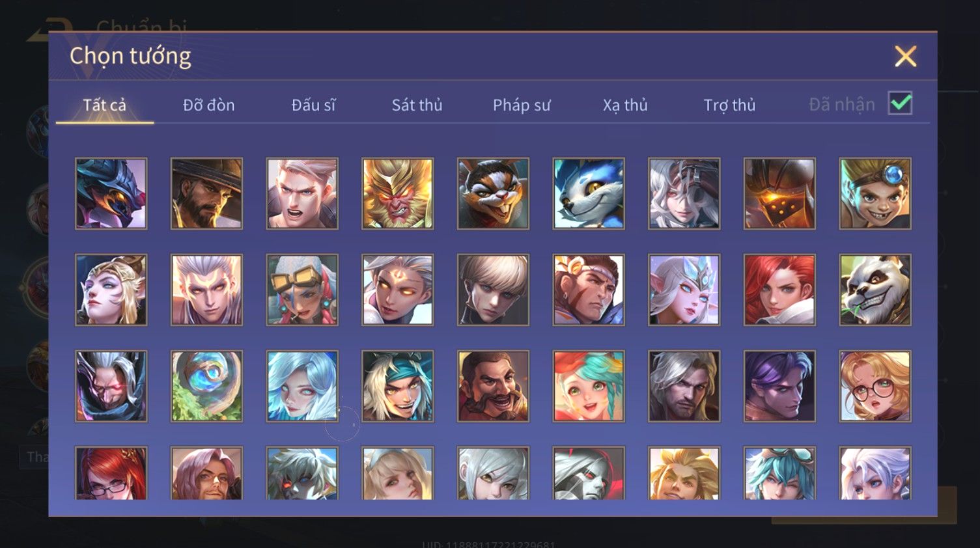Switch to the Đỡ đòn tab
This screenshot has width=980, height=548.
[208, 105]
